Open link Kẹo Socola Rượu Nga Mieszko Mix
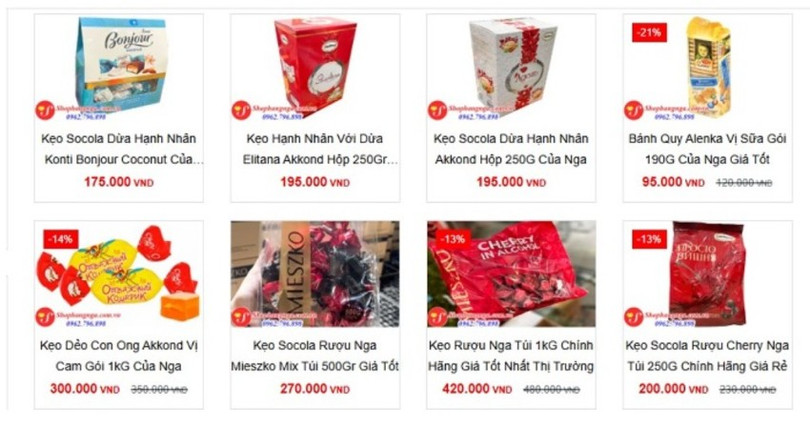 click(x=315, y=356)
